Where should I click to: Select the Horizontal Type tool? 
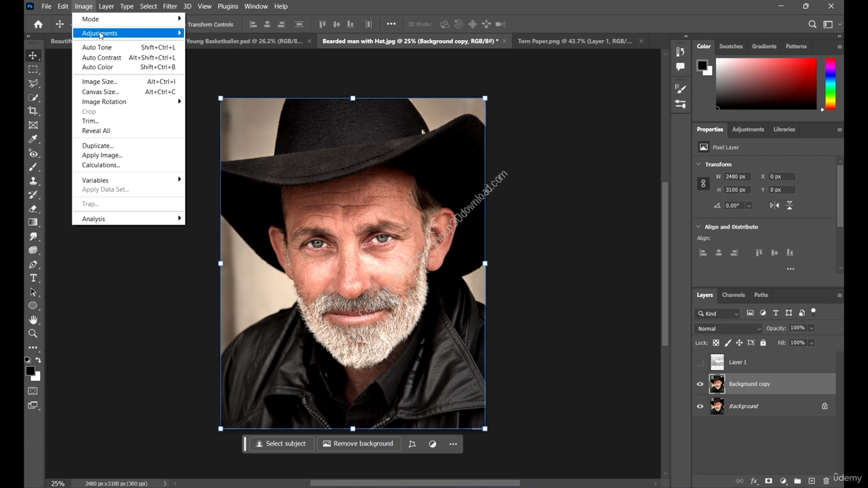click(x=33, y=278)
